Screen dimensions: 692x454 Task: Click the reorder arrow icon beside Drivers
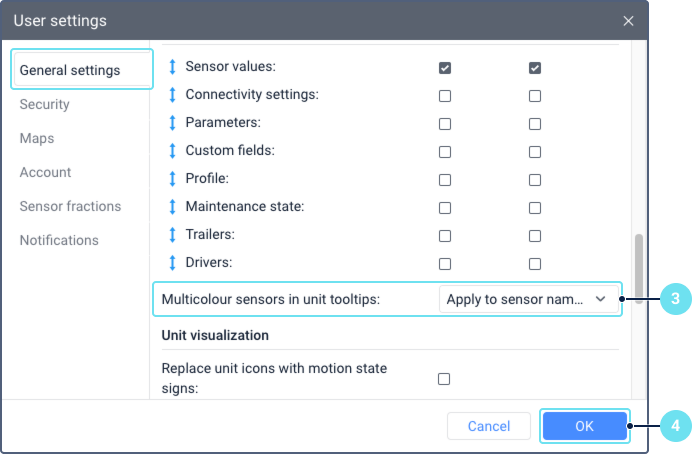172,263
